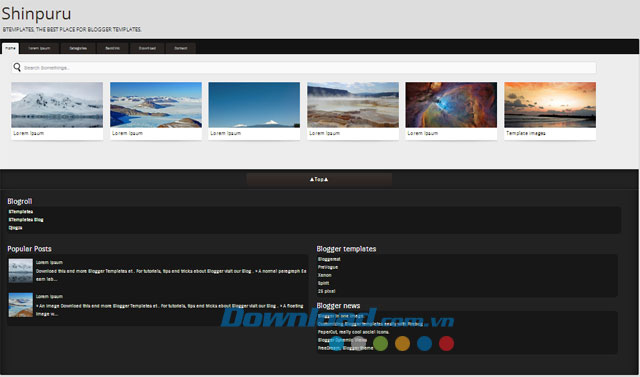Click the red circle icon
The height and width of the screenshot is (377, 640).
[x=447, y=344]
